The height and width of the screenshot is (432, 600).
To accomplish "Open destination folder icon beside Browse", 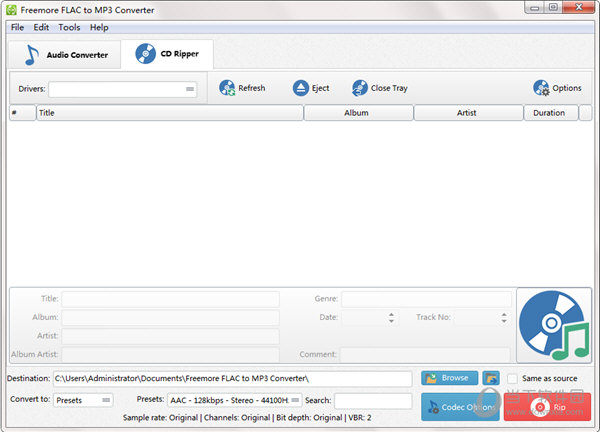I will [491, 378].
